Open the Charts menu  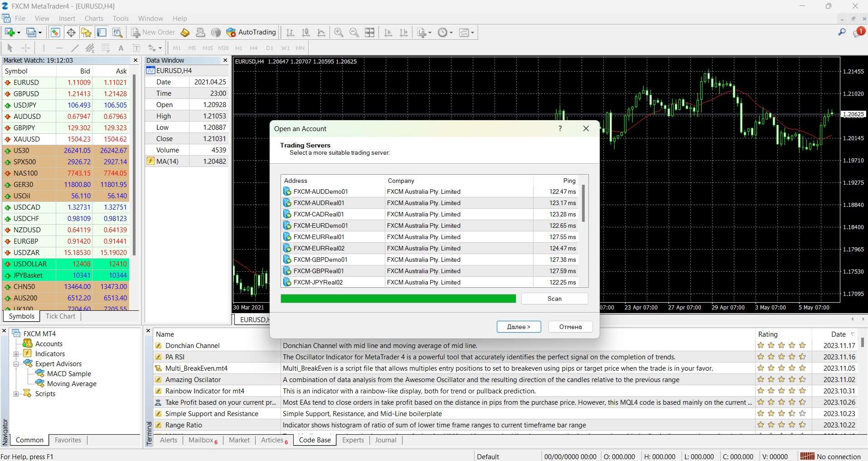pyautogui.click(x=94, y=19)
